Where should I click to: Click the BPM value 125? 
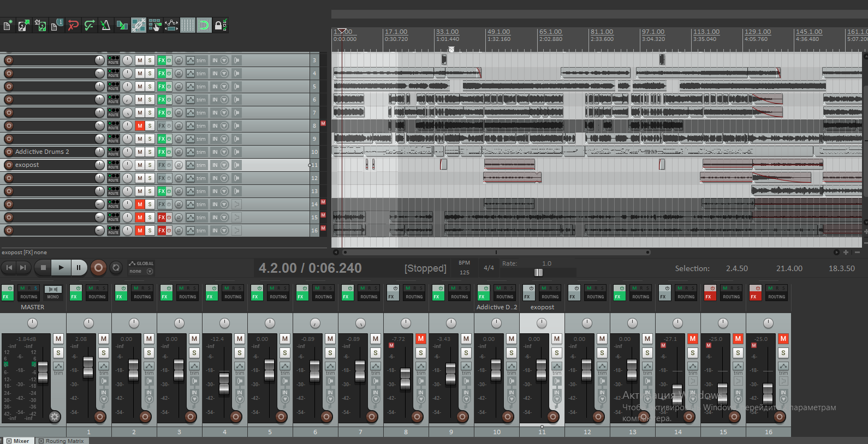click(x=465, y=272)
